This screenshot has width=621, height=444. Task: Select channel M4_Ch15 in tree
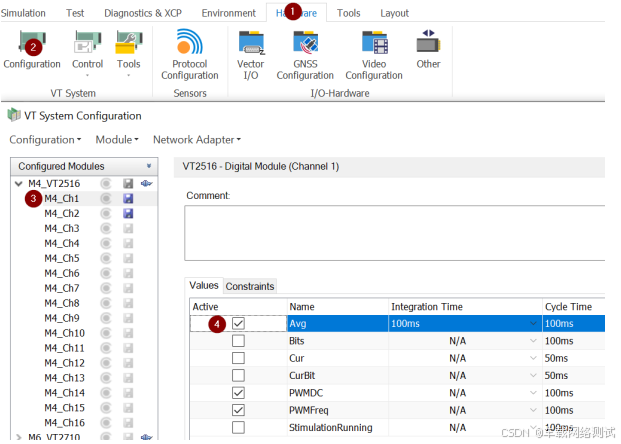coord(65,408)
